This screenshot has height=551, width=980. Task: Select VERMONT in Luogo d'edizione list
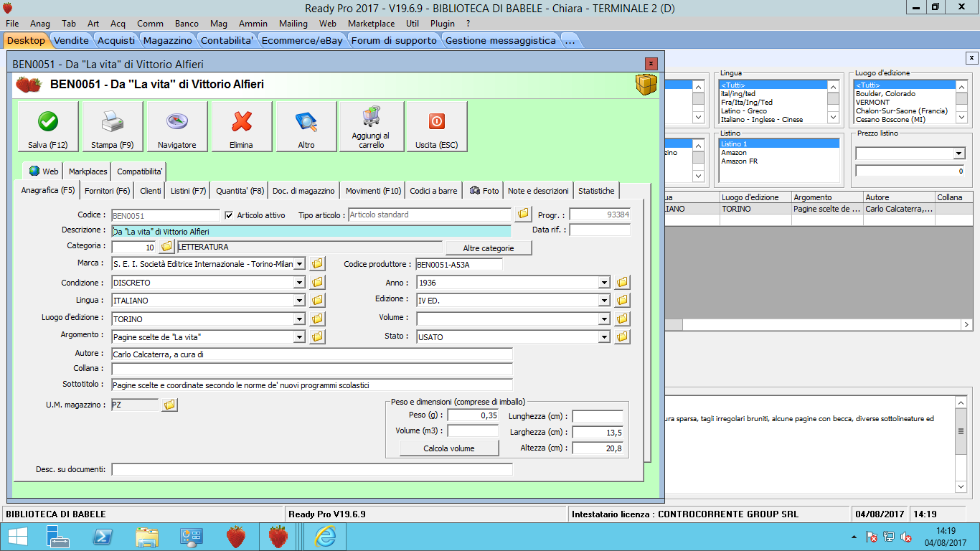tap(872, 103)
